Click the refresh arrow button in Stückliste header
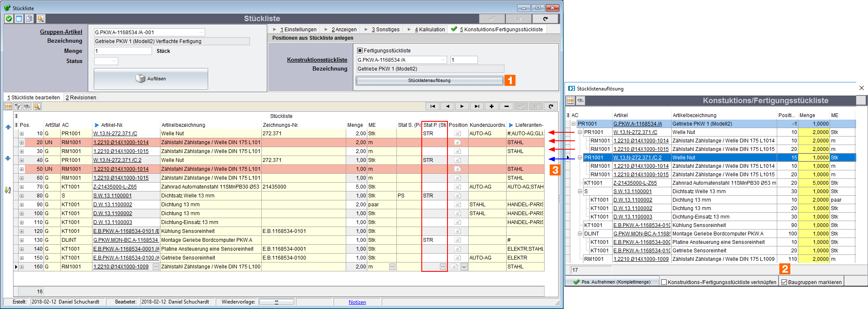This screenshot has height=309, width=868. 545,19
